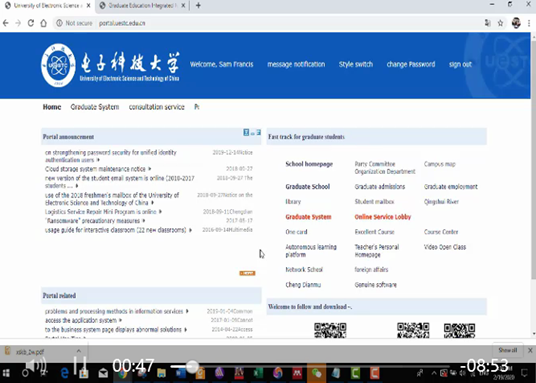The height and width of the screenshot is (383, 536).
Task: Click the browser forward arrow
Action: coord(18,23)
